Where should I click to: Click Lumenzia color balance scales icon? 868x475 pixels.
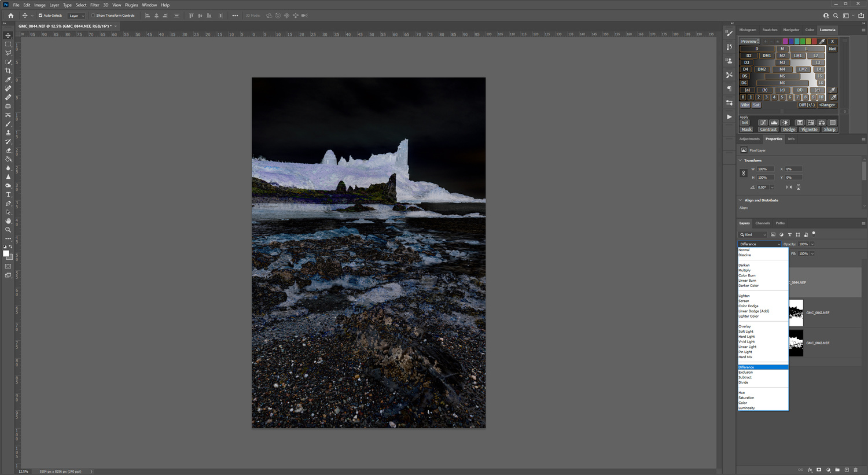[822, 122]
